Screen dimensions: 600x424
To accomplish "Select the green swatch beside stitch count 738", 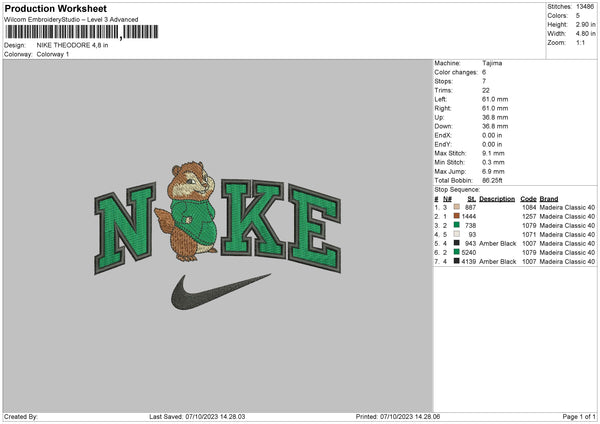I will [457, 225].
